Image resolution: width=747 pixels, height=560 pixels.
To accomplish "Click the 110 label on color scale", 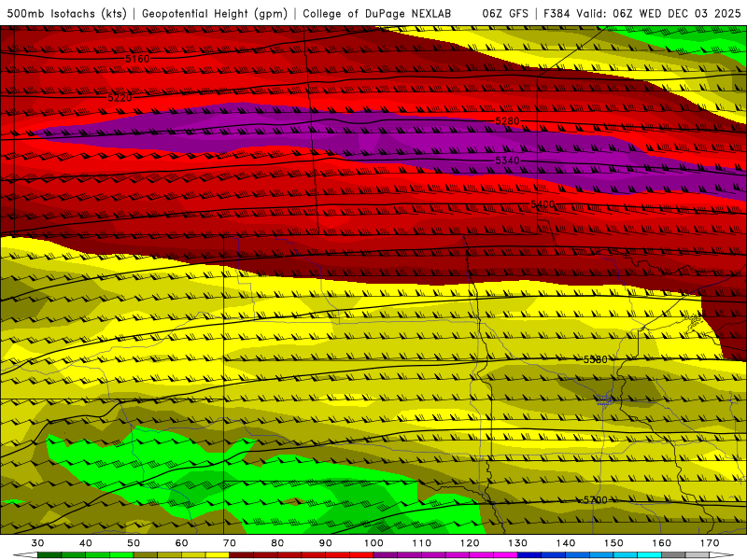I will click(422, 543).
